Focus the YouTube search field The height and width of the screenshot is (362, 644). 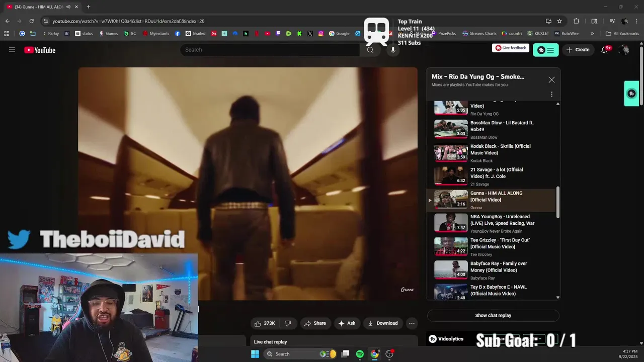(270, 50)
